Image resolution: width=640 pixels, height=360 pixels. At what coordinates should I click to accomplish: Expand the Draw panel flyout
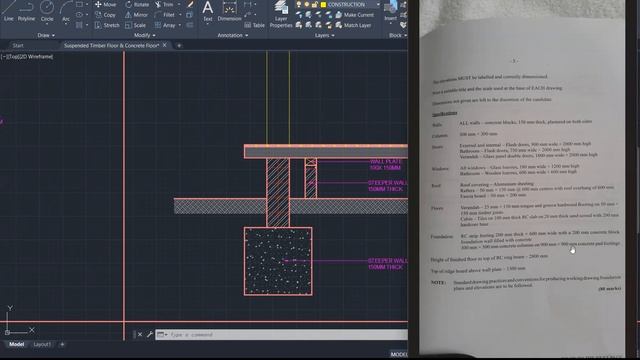(x=46, y=36)
